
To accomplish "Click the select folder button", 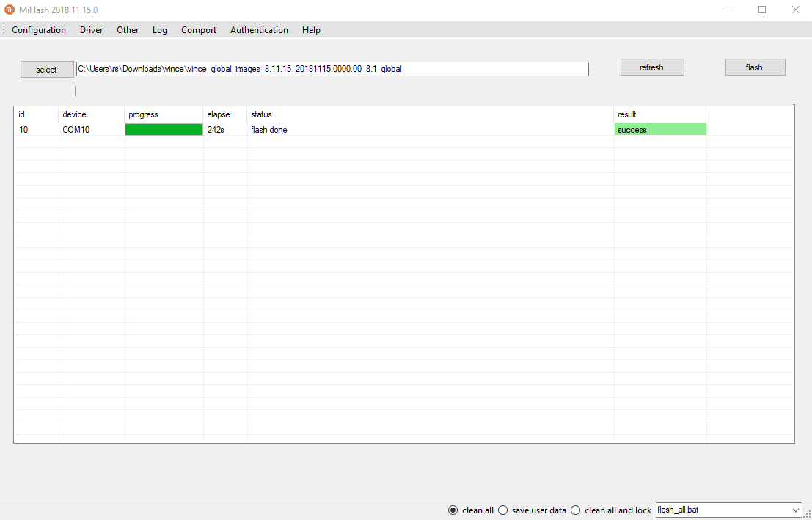I will tap(47, 70).
